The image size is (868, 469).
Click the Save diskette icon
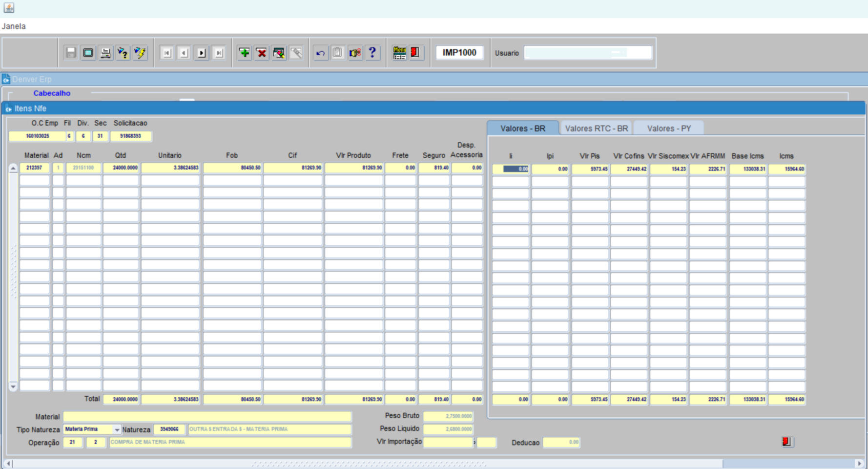click(71, 53)
